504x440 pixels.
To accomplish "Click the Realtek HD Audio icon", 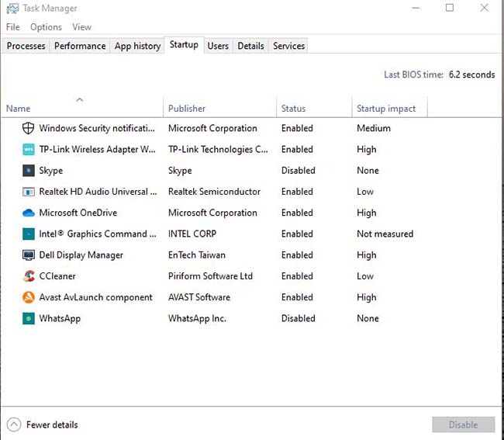I will (x=28, y=192).
